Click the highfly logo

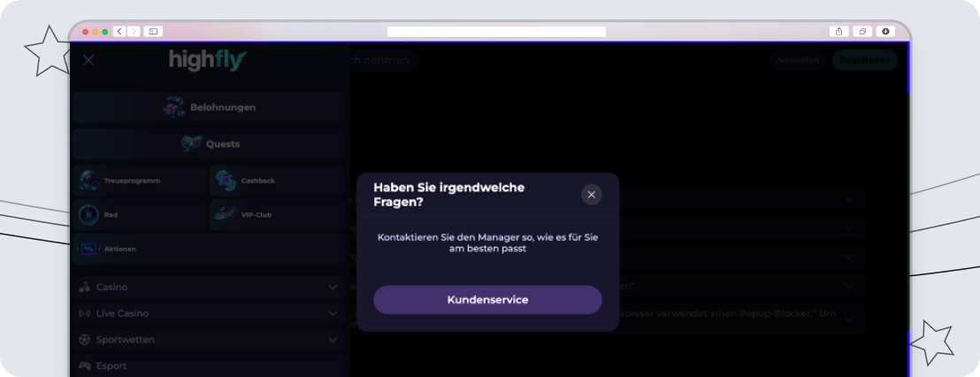point(208,60)
